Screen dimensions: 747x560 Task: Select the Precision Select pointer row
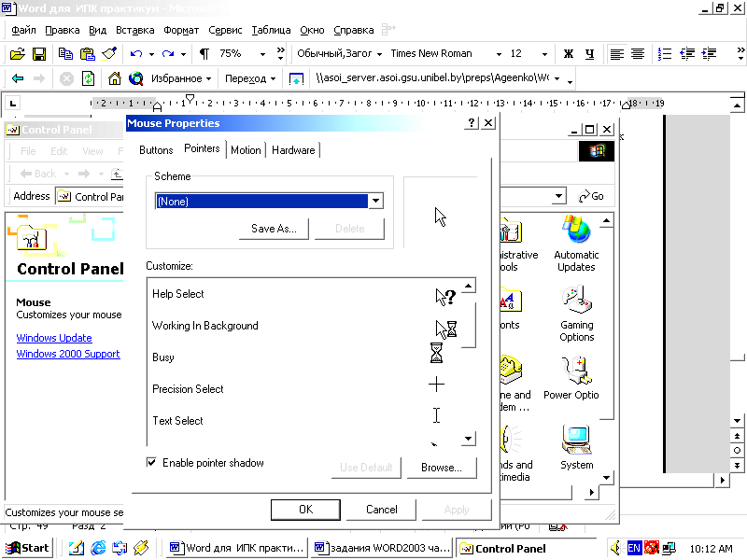304,388
